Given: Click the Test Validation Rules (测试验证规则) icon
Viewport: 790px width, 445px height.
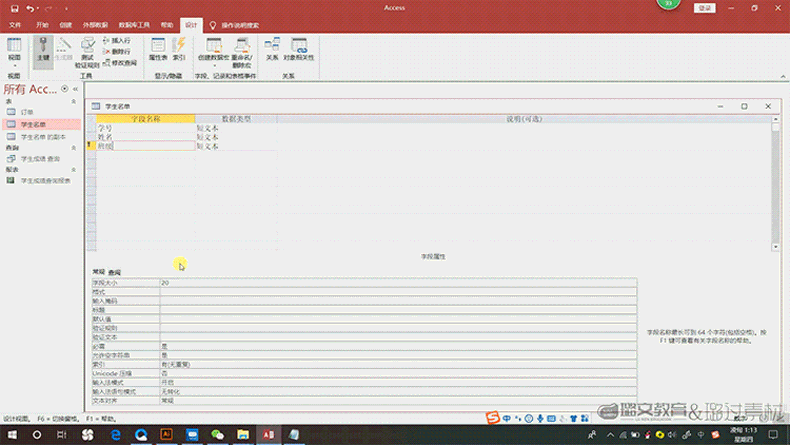Looking at the screenshot, I should tap(87, 52).
